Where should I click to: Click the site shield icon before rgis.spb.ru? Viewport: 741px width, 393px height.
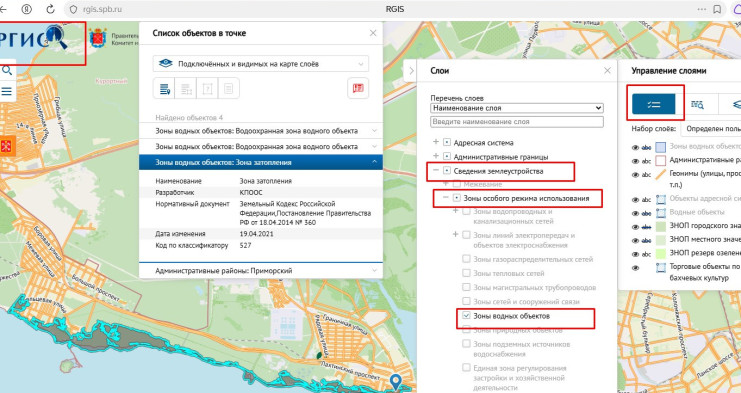73,9
